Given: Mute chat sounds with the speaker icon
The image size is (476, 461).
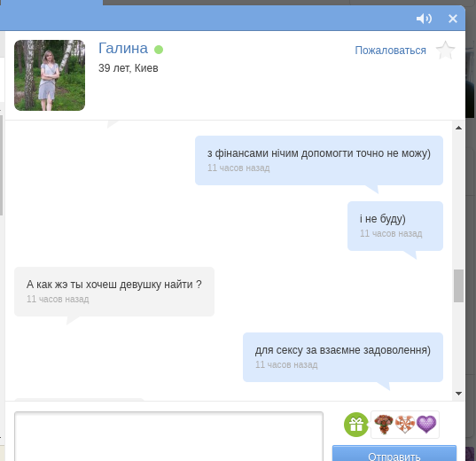Looking at the screenshot, I should (424, 19).
